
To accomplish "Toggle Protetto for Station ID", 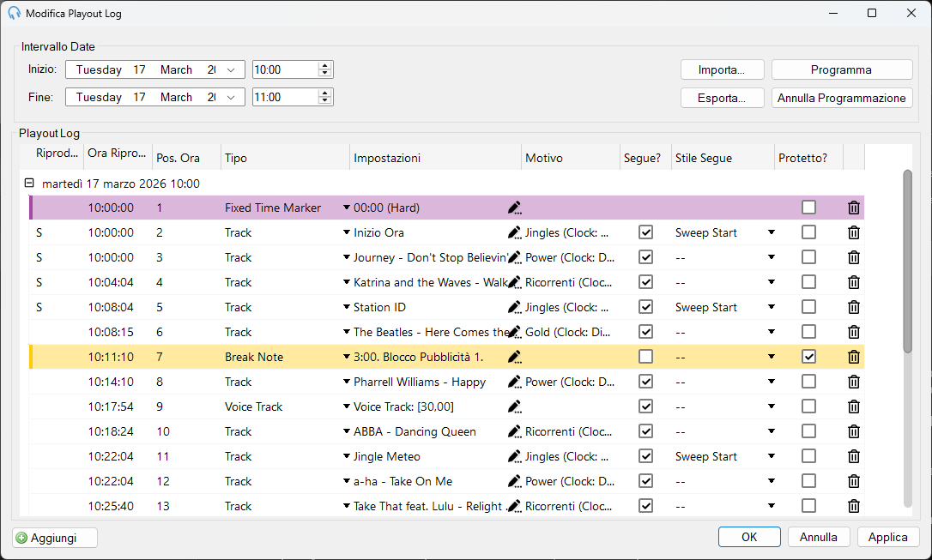I will click(x=808, y=307).
